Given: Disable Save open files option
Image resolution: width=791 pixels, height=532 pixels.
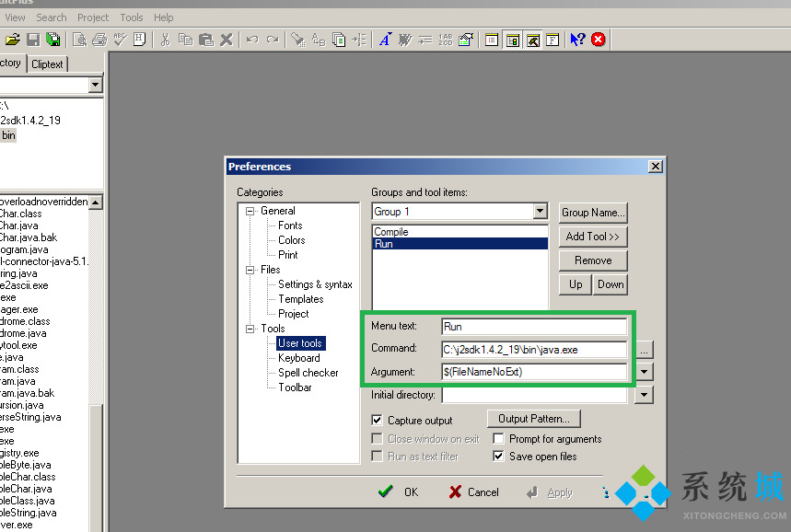Looking at the screenshot, I should coord(497,456).
